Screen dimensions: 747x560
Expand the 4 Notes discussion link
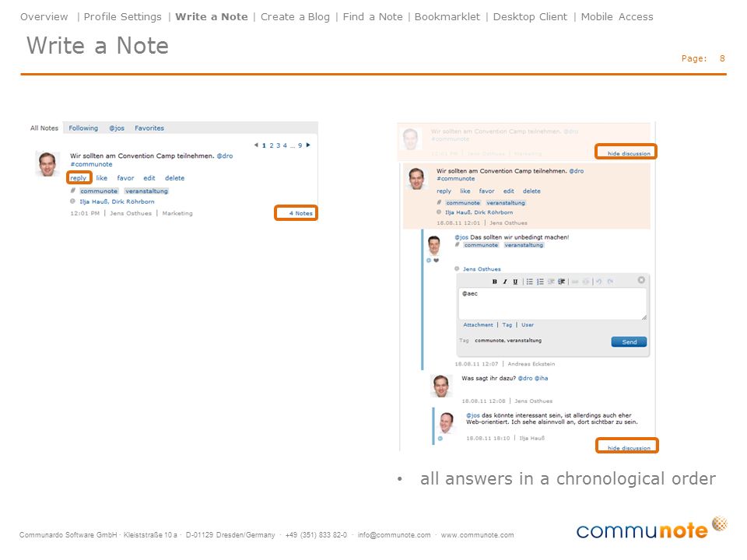pos(300,213)
